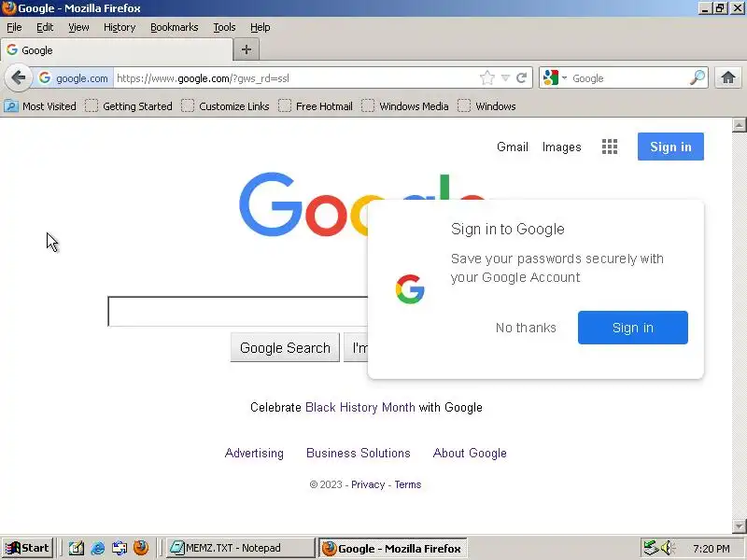This screenshot has width=747, height=560.
Task: Open the Gmail link
Action: tap(513, 147)
